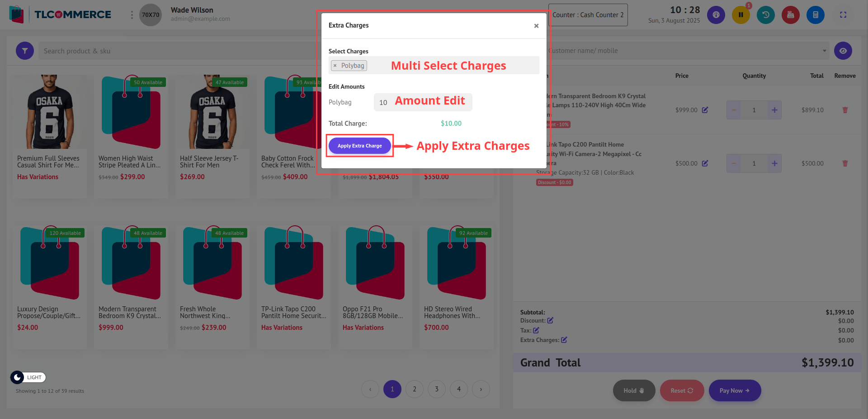Open the blue calculator icon
Screen dimensions: 868x419
pyautogui.click(x=815, y=15)
